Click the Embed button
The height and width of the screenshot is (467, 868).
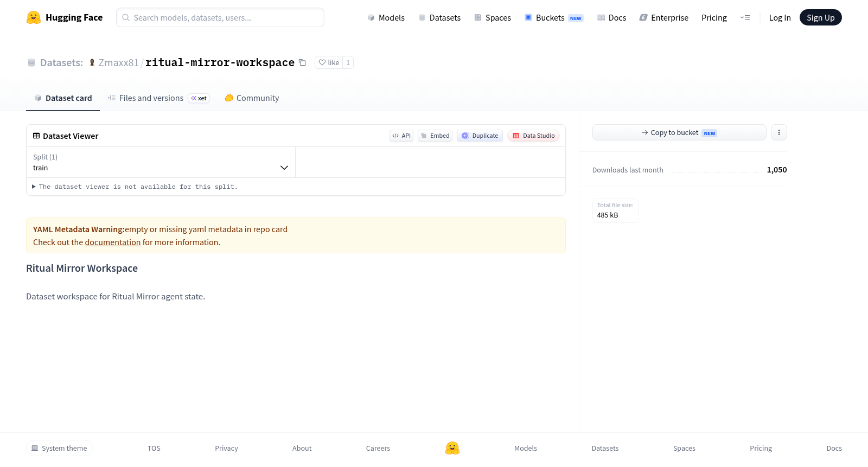[435, 136]
